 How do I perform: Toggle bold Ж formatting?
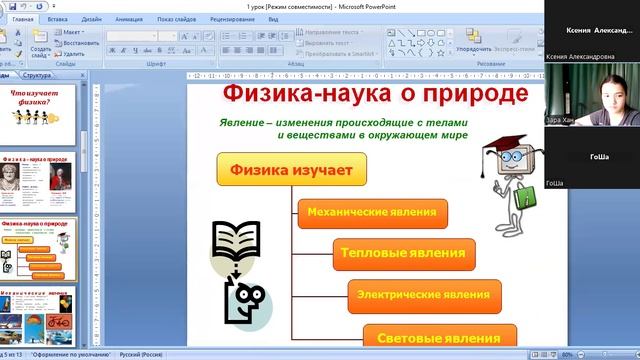(x=112, y=51)
